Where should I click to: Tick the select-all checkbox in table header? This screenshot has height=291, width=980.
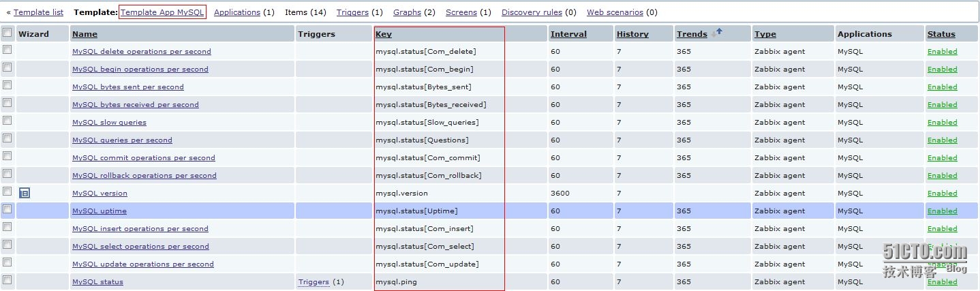[7, 32]
